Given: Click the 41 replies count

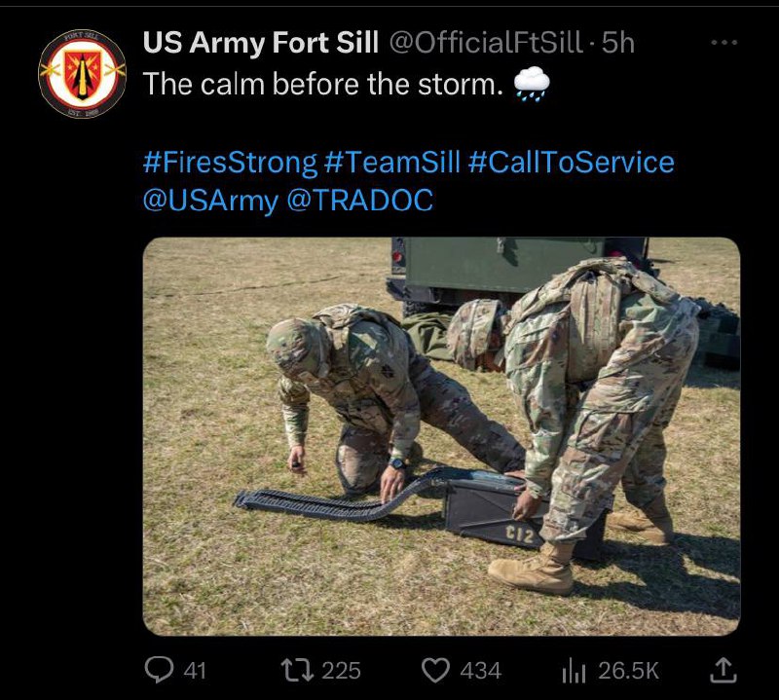Looking at the screenshot, I should coord(195,671).
